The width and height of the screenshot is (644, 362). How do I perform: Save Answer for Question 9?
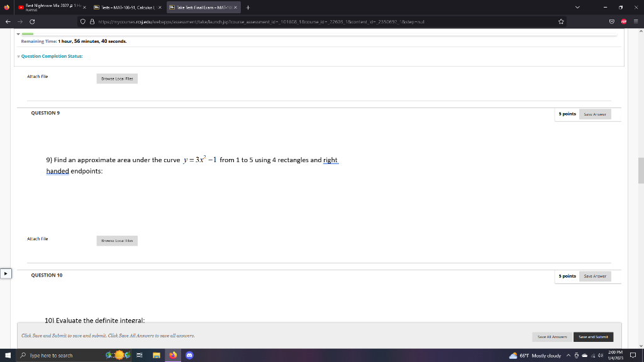point(595,114)
